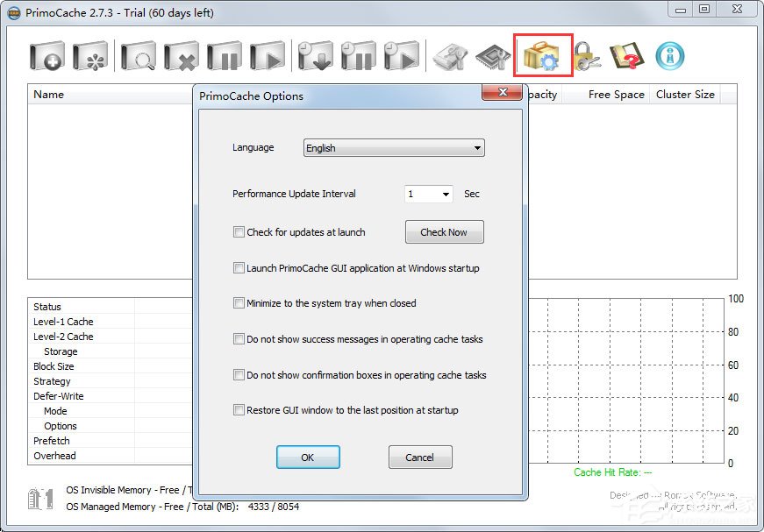764x532 pixels.
Task: Click the pause cache task icon
Action: tap(225, 56)
